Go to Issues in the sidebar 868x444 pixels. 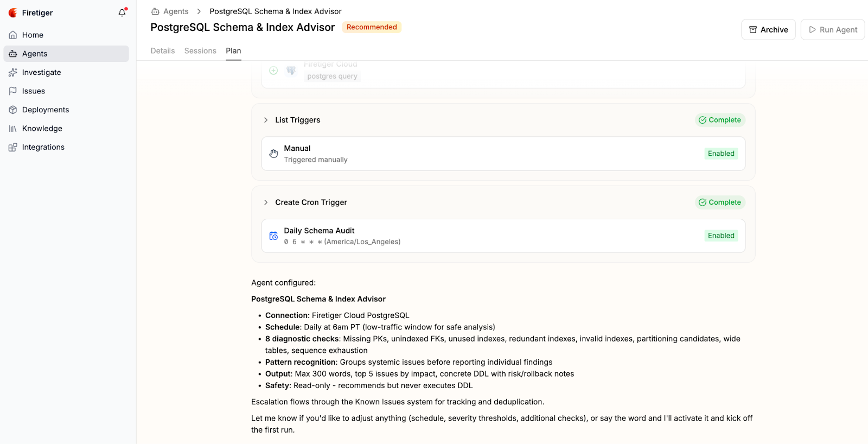click(33, 91)
